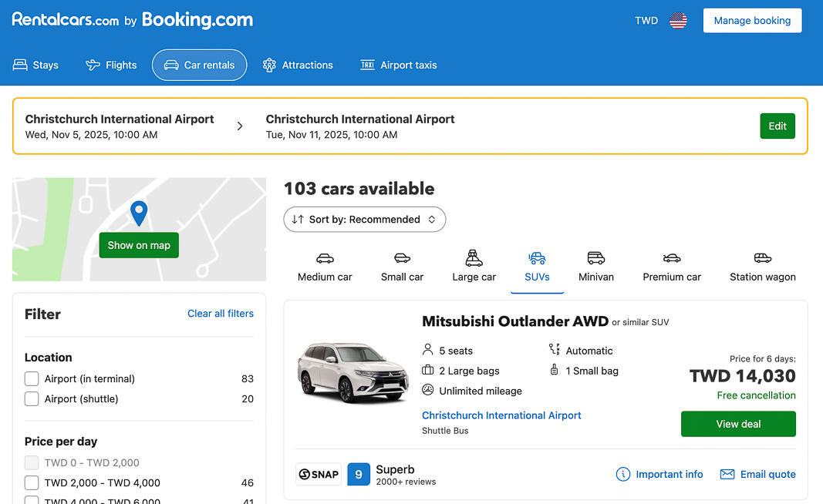The image size is (823, 504).
Task: Open the Attractions tab
Action: coord(299,65)
